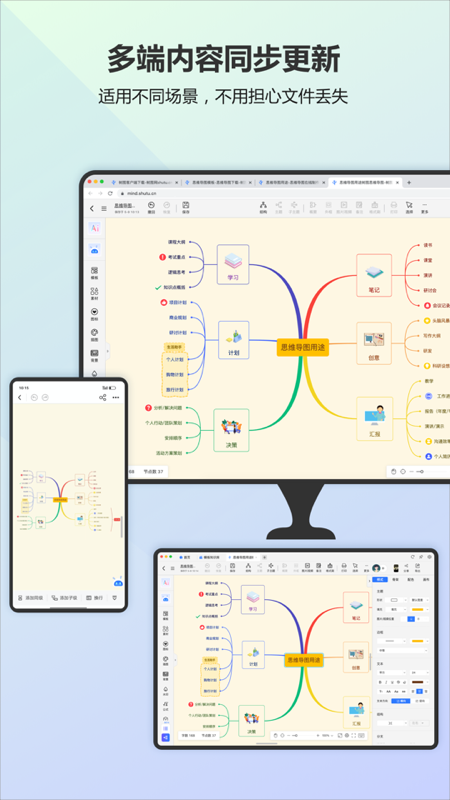Click the 撤回 undo icon in monitor toolbar
450x800 pixels.
pos(151,207)
